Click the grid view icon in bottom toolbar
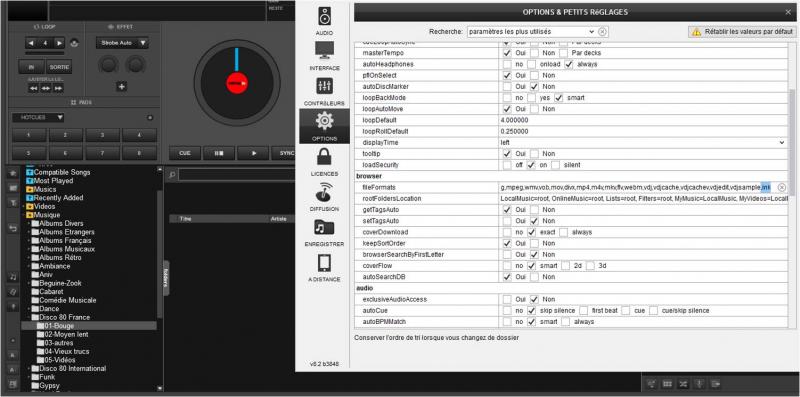 point(667,384)
